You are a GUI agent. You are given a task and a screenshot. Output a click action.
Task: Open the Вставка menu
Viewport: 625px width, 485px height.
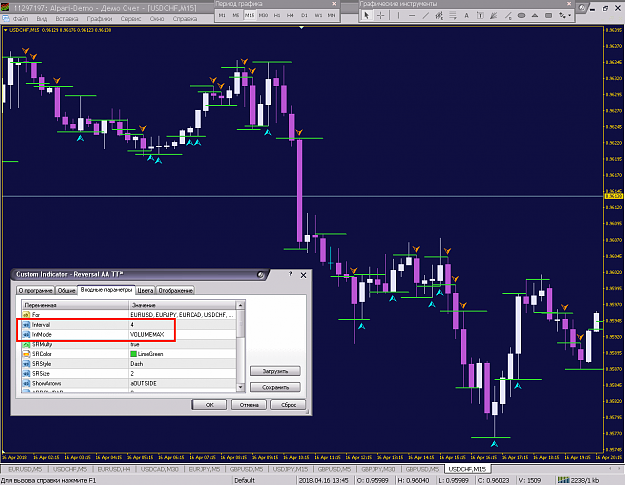[x=67, y=19]
